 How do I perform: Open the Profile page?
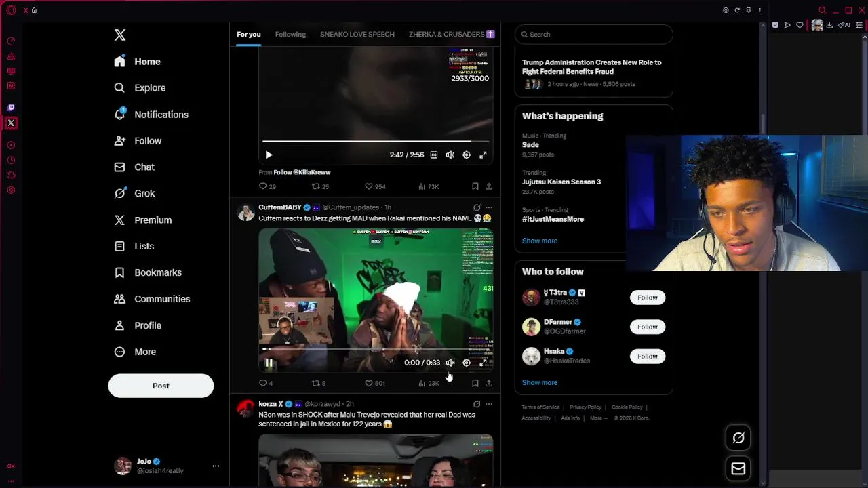click(138, 325)
